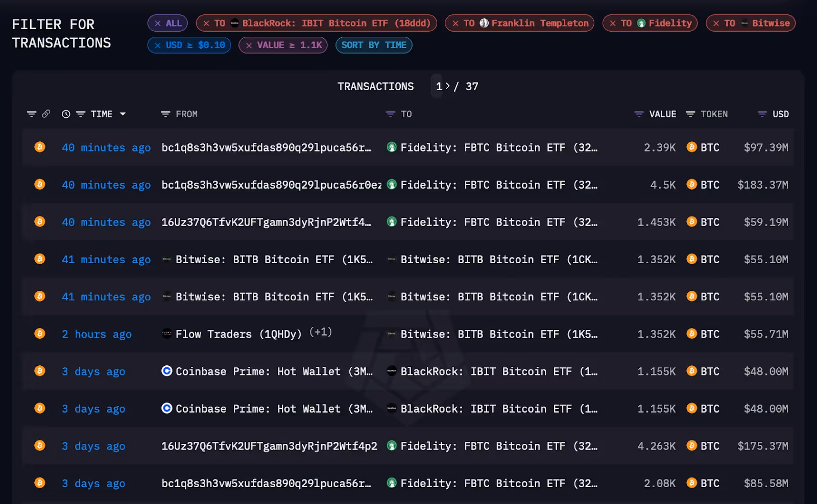The width and height of the screenshot is (817, 504).
Task: Remove the VALUE ≥ 1.1K filter
Action: pyautogui.click(x=249, y=45)
